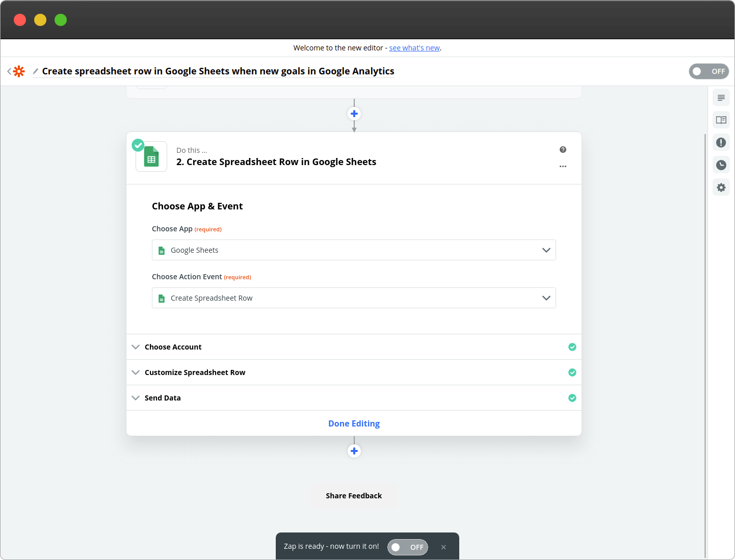Click the 'Choose App & Event' heading
735x560 pixels.
point(197,206)
